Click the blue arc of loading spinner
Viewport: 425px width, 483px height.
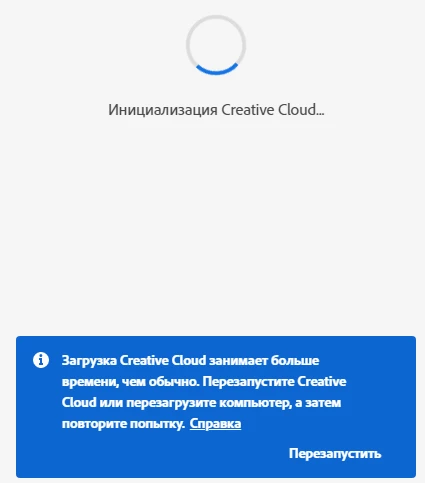(x=216, y=70)
